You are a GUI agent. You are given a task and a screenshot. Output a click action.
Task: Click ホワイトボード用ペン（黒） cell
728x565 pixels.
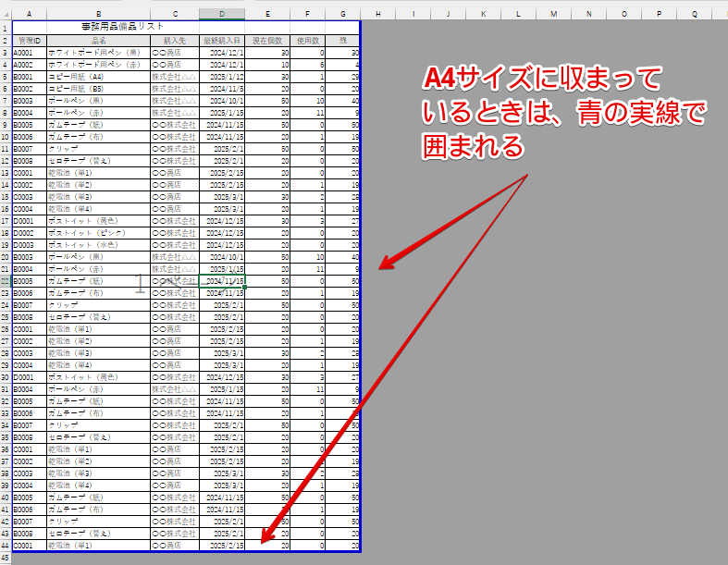pyautogui.click(x=98, y=53)
